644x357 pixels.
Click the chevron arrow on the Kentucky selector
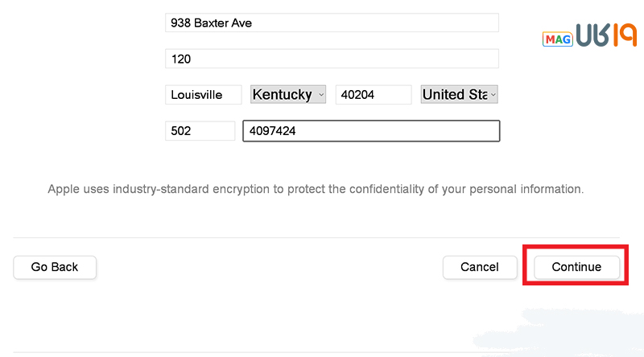coord(321,95)
